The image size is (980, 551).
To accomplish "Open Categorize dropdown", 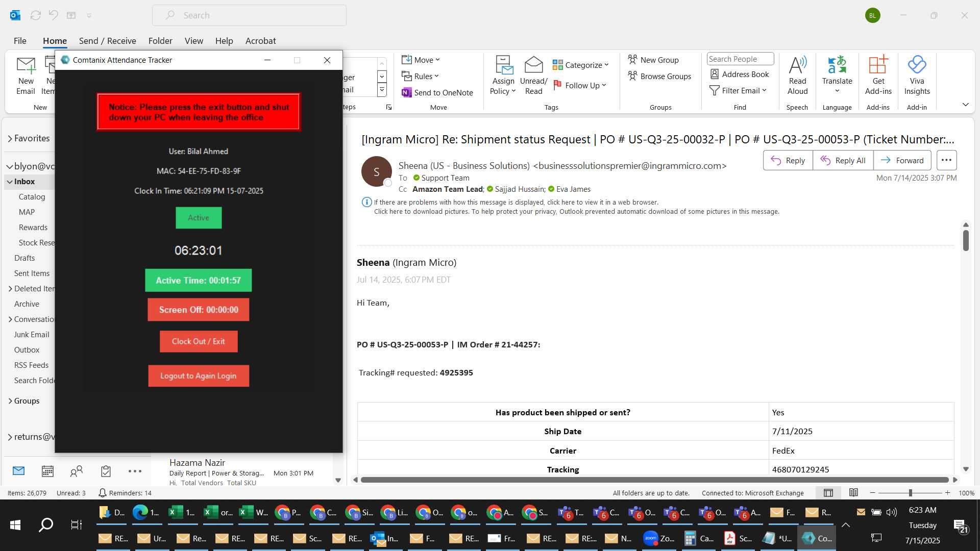I will coord(581,65).
